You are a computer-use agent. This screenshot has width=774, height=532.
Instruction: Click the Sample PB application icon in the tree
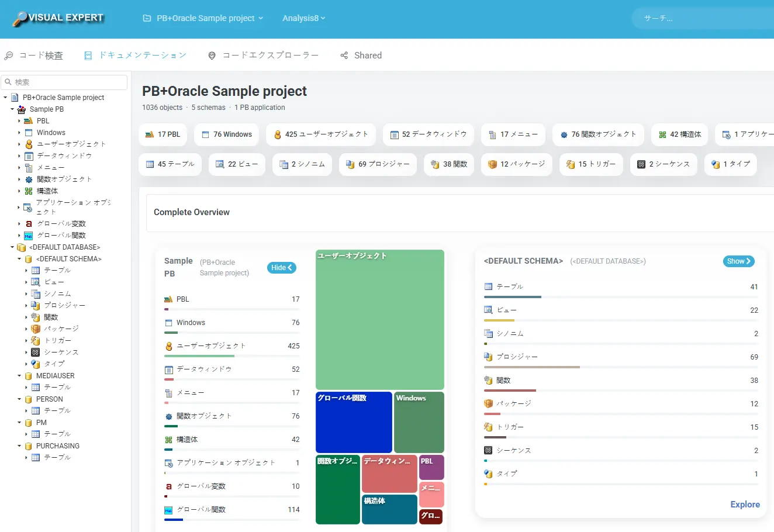pos(22,109)
